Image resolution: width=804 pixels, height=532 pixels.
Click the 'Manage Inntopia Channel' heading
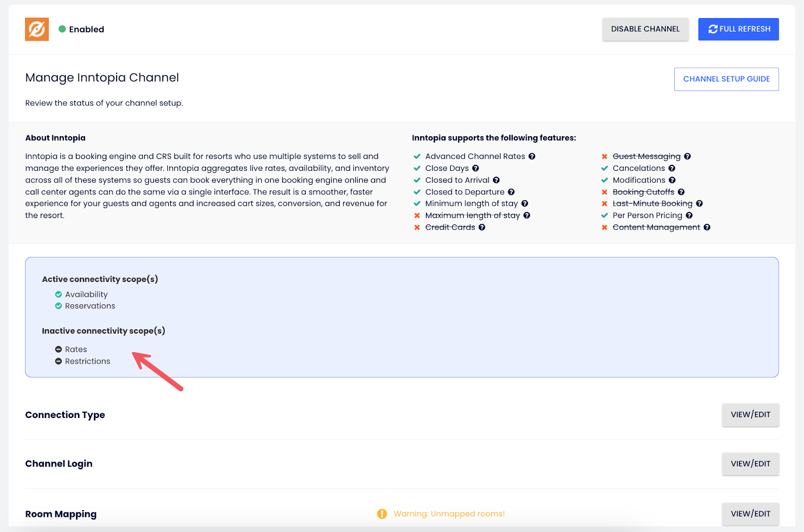click(x=102, y=77)
